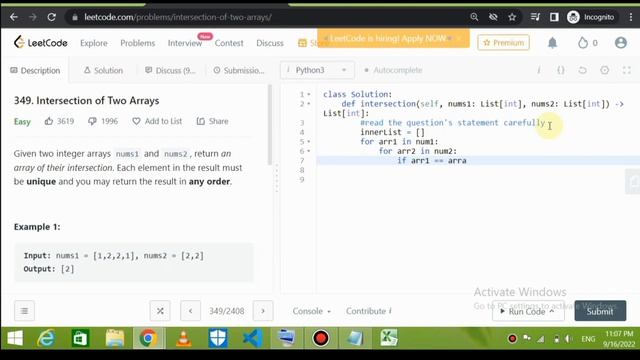Collapse fold arrow on line 2
This screenshot has width=640, height=360.
[x=309, y=104]
